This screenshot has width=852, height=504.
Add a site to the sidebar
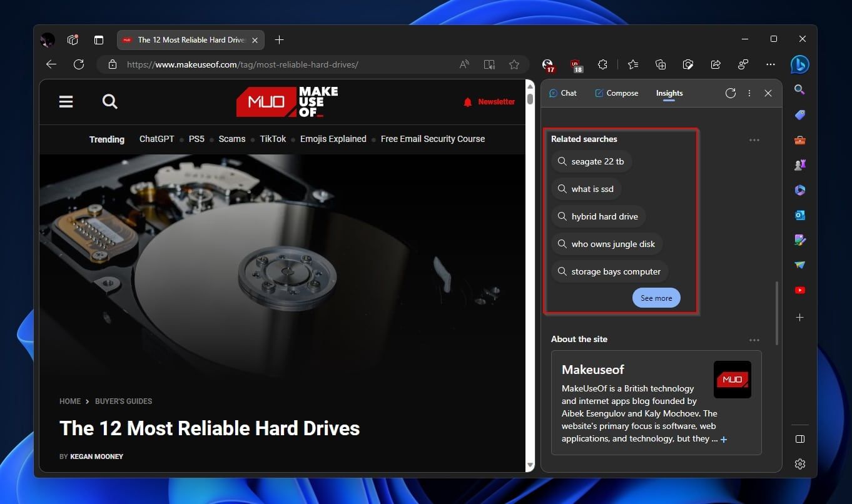799,318
